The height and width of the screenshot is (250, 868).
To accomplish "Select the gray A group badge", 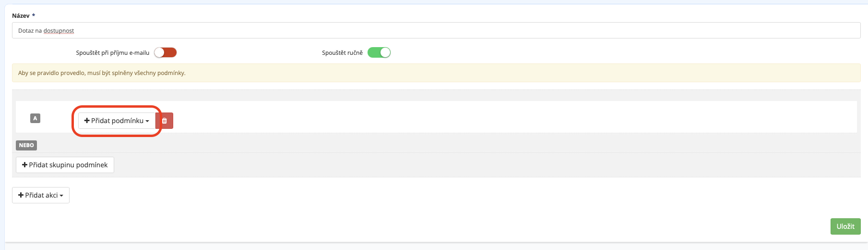I will pyautogui.click(x=35, y=118).
